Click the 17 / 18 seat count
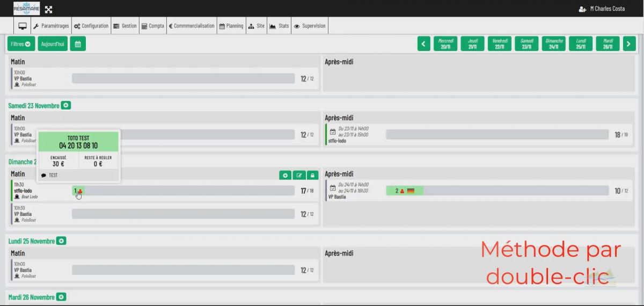The width and height of the screenshot is (644, 306). (x=307, y=191)
